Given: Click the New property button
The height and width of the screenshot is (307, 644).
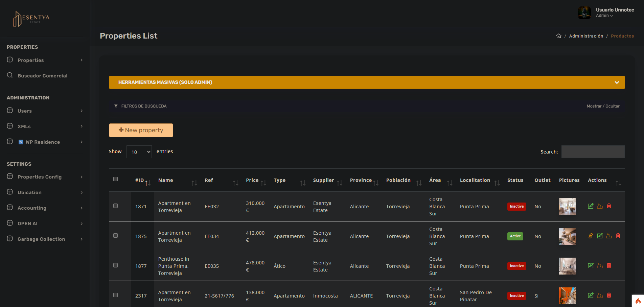Looking at the screenshot, I should (x=141, y=131).
